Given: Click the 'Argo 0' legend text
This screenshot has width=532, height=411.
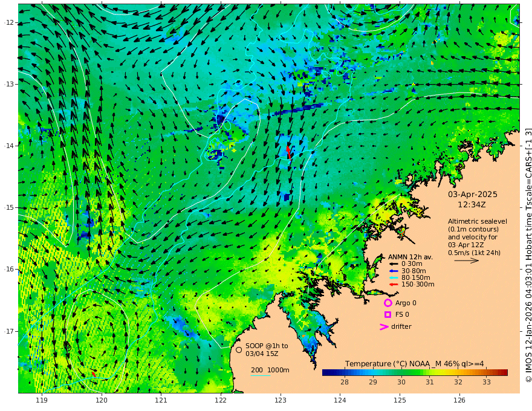Looking at the screenshot, I should [x=406, y=303].
